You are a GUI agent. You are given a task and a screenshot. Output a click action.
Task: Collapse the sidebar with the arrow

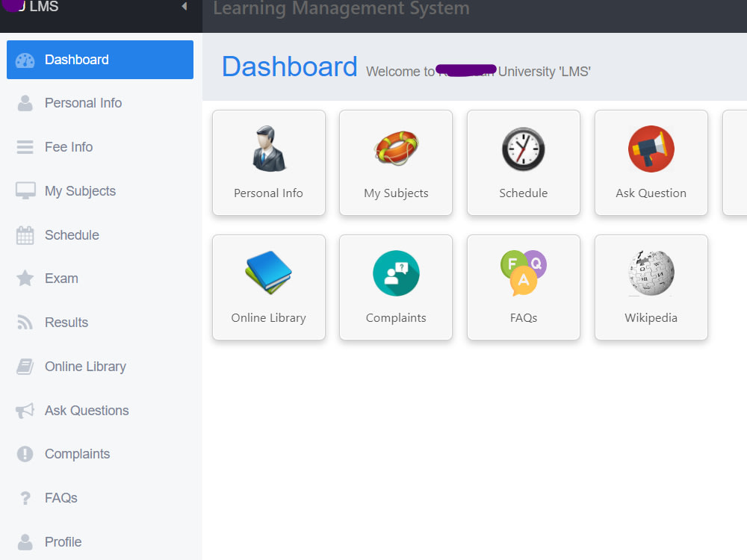(x=185, y=6)
